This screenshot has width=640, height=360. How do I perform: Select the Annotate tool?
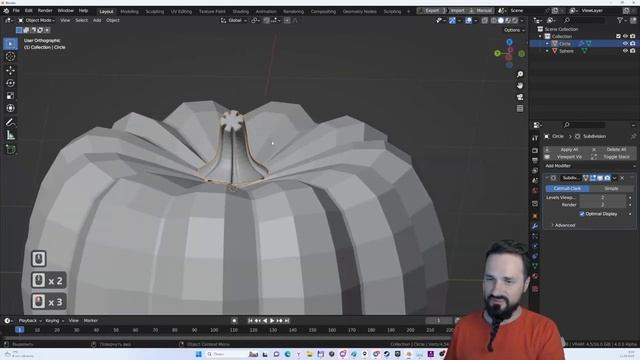point(11,122)
